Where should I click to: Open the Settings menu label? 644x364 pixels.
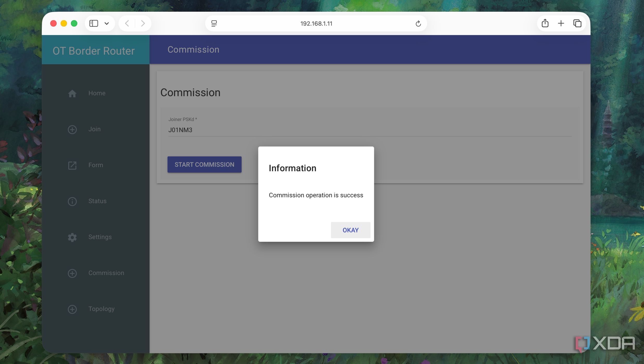(x=100, y=237)
